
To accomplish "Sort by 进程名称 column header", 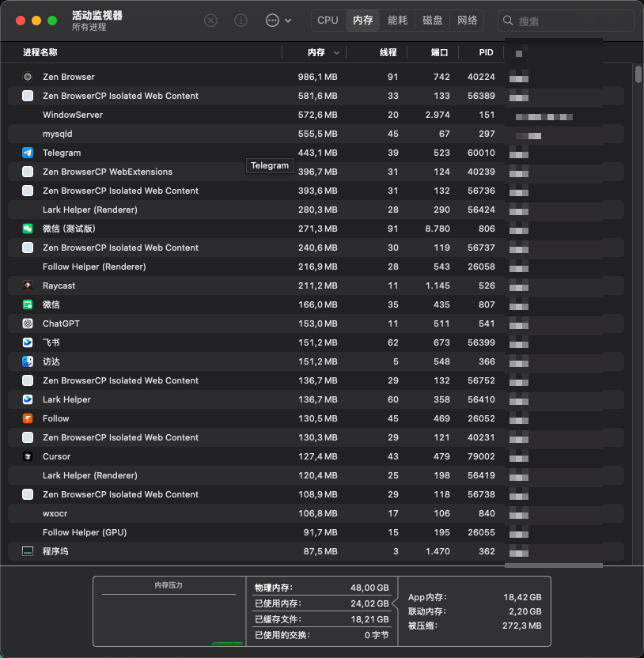I will (x=40, y=52).
